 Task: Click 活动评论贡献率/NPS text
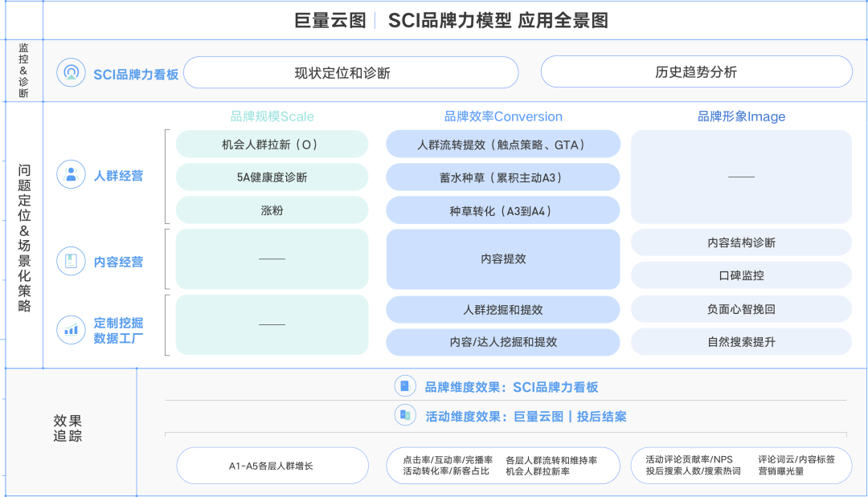pyautogui.click(x=690, y=459)
